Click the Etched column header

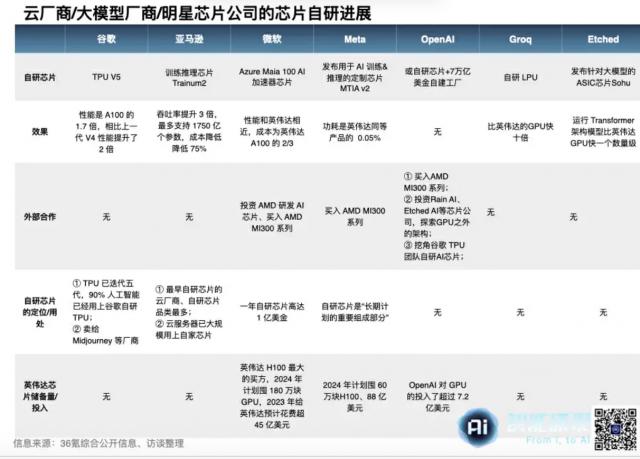(x=603, y=37)
